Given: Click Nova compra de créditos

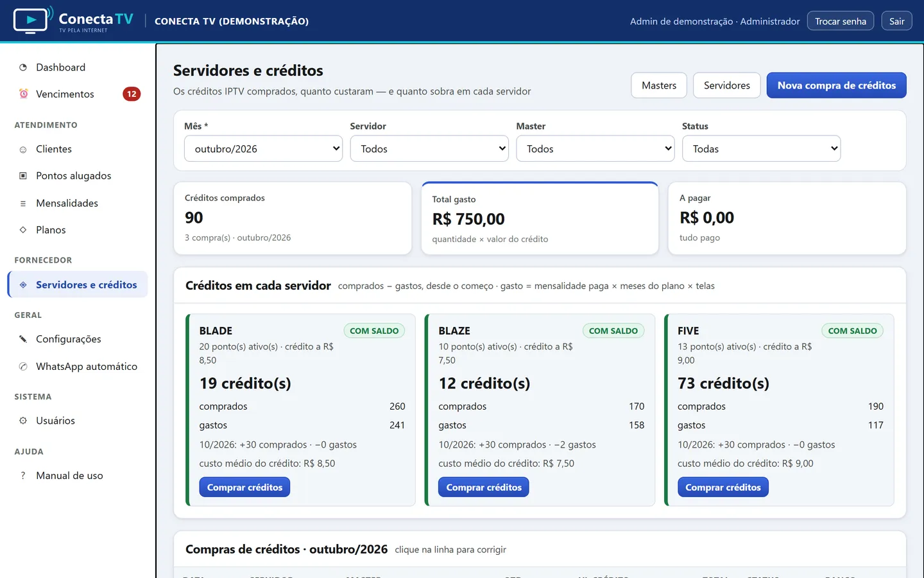Looking at the screenshot, I should click(x=837, y=85).
